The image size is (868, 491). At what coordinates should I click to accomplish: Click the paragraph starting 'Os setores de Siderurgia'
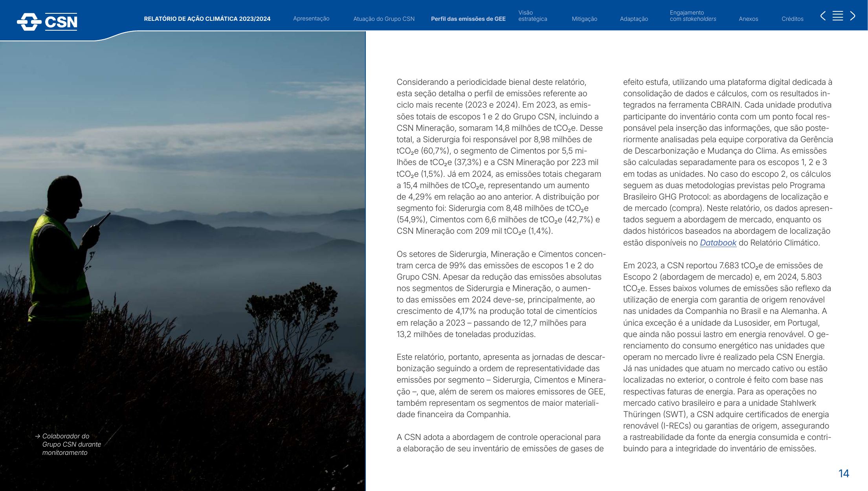click(501, 294)
